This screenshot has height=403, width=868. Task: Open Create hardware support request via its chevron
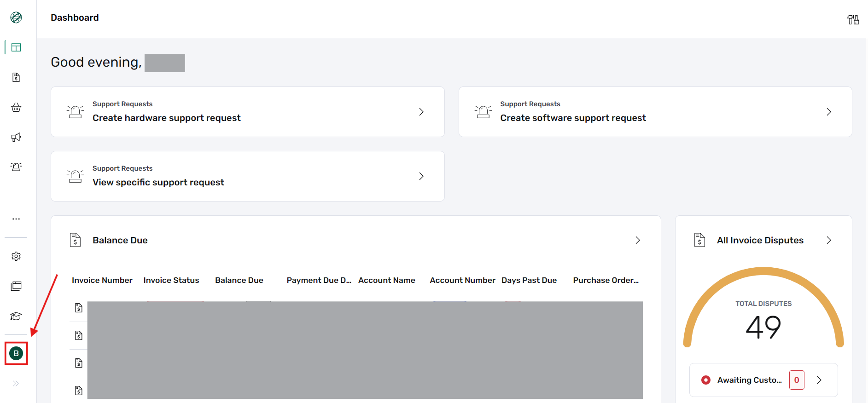421,112
